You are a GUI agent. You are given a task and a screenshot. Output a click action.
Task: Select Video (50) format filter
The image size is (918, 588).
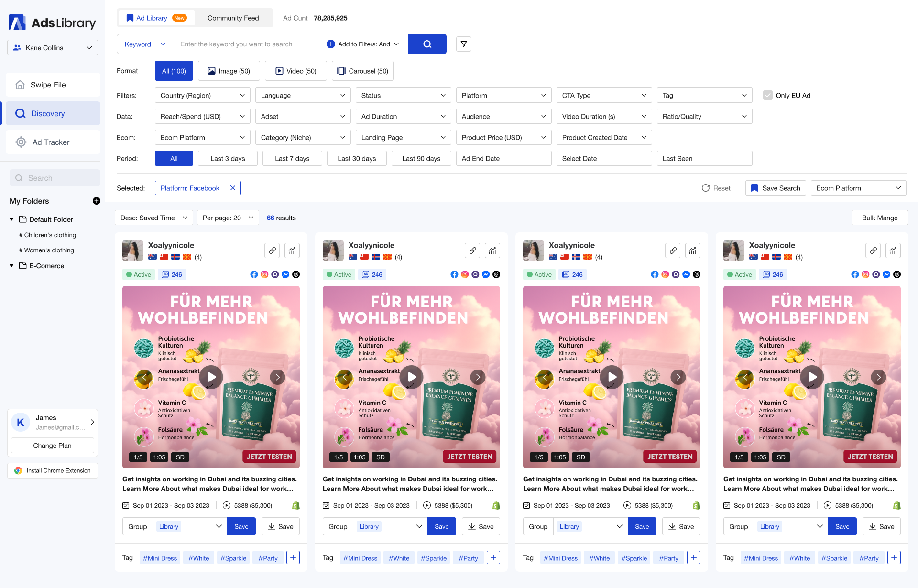[296, 71]
